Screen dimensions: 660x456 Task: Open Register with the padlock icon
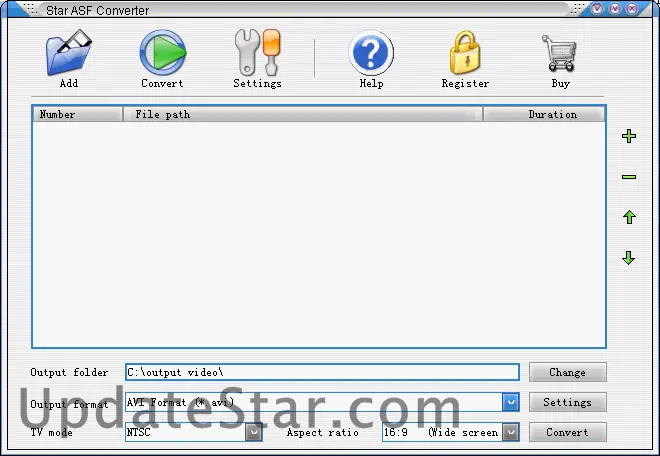coord(465,52)
